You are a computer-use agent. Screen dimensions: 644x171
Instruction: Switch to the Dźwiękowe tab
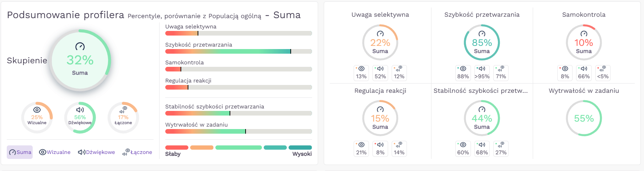(x=96, y=152)
